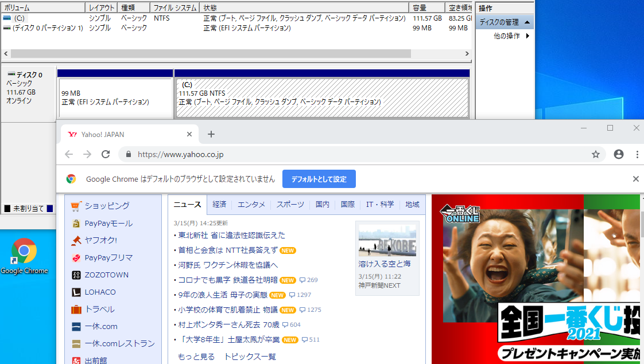This screenshot has height=364, width=644.
Task: Click the もっと見る link
Action: tap(196, 357)
